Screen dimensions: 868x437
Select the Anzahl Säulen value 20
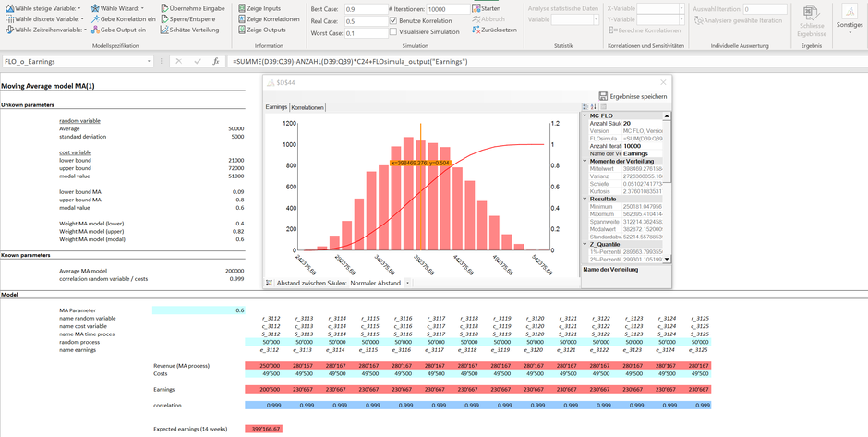pyautogui.click(x=642, y=124)
